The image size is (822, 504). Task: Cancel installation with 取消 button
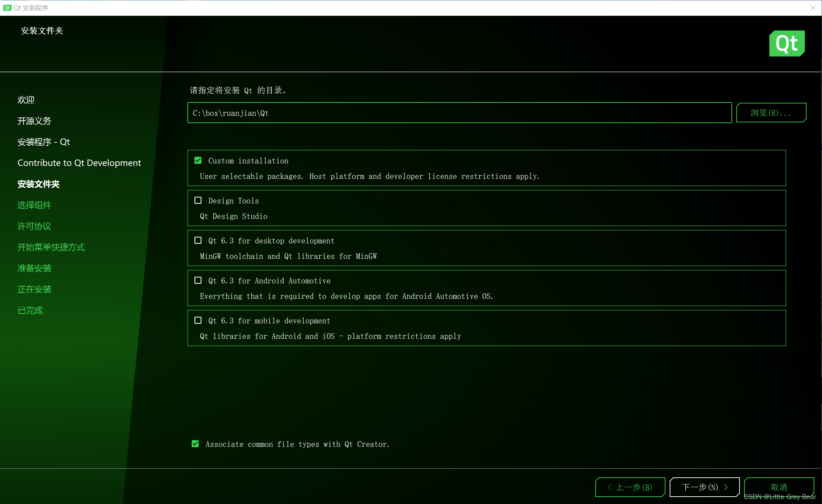coord(779,487)
